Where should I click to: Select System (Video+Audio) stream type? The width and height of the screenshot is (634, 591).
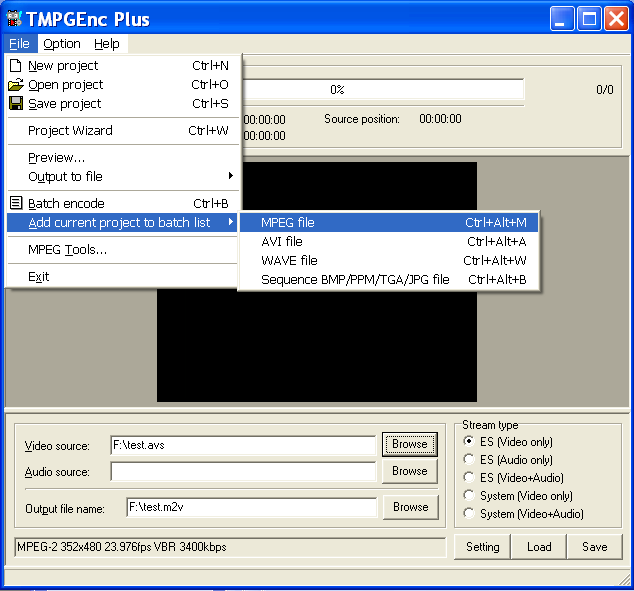point(524,513)
